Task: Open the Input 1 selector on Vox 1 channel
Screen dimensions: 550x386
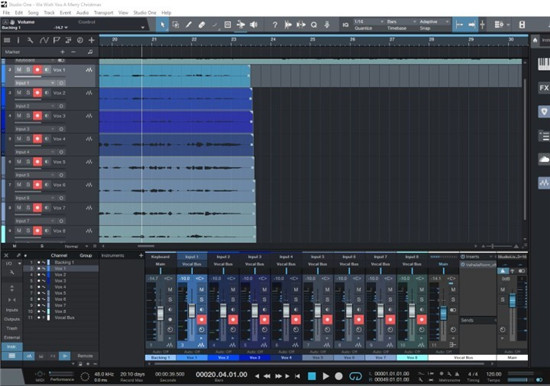Action: coord(192,257)
